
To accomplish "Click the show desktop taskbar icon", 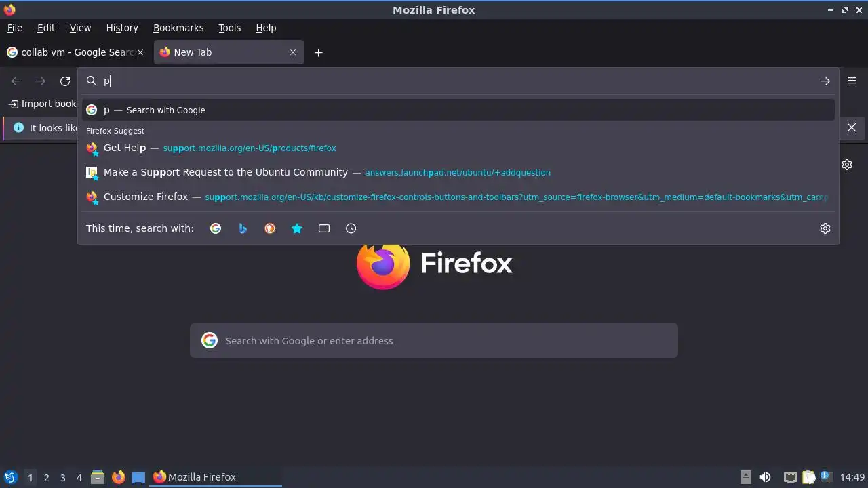I will click(138, 477).
